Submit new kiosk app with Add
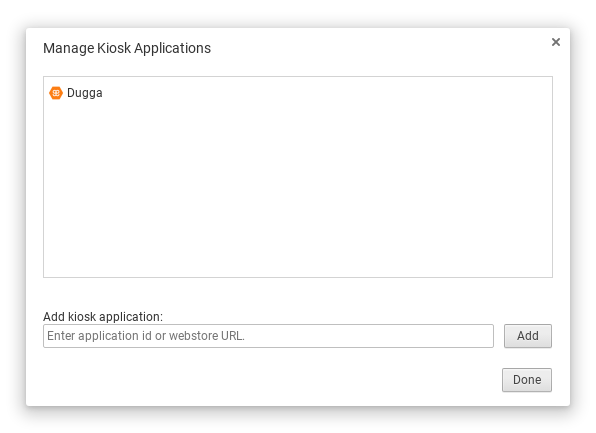The height and width of the screenshot is (433, 596). click(528, 336)
